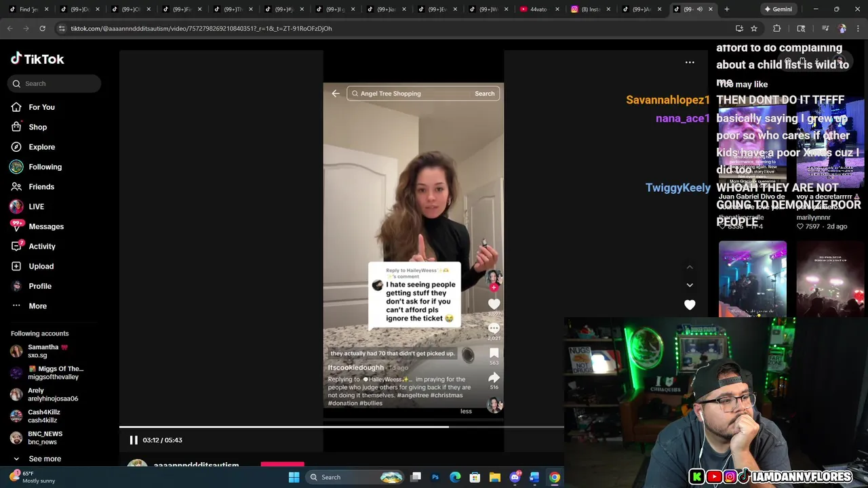Open the Upload page
The image size is (868, 488).
coord(41,266)
